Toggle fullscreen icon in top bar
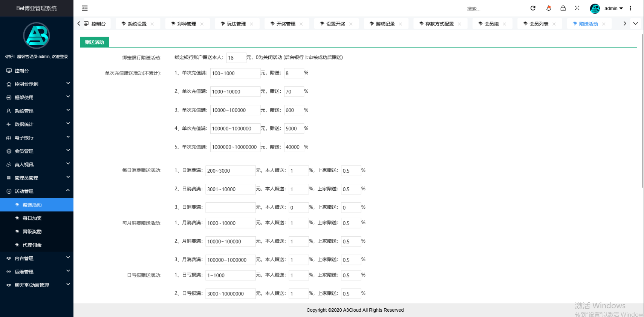 click(x=577, y=8)
